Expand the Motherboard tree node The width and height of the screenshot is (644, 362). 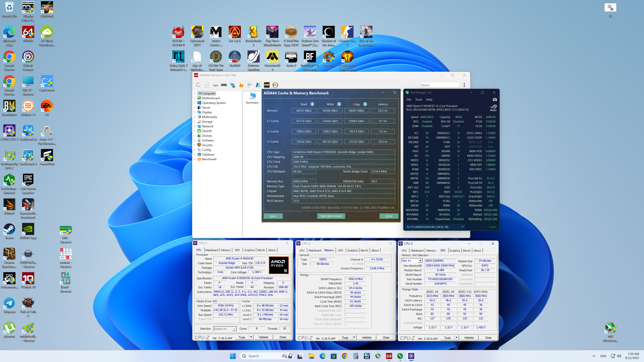(x=195, y=98)
